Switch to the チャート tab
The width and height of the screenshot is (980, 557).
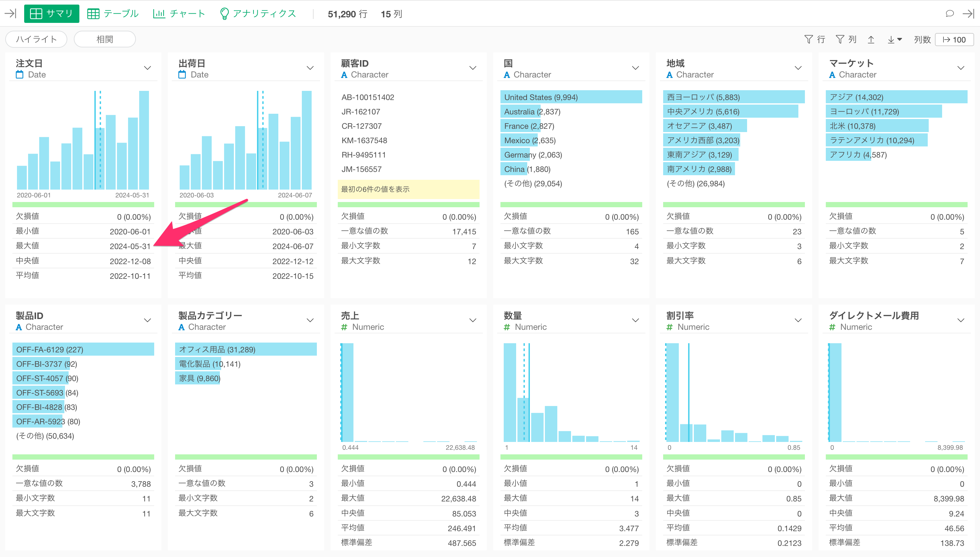coord(179,14)
